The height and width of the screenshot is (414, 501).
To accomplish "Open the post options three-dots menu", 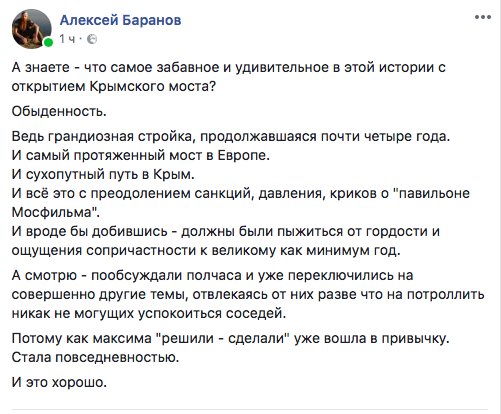I will pyautogui.click(x=483, y=17).
